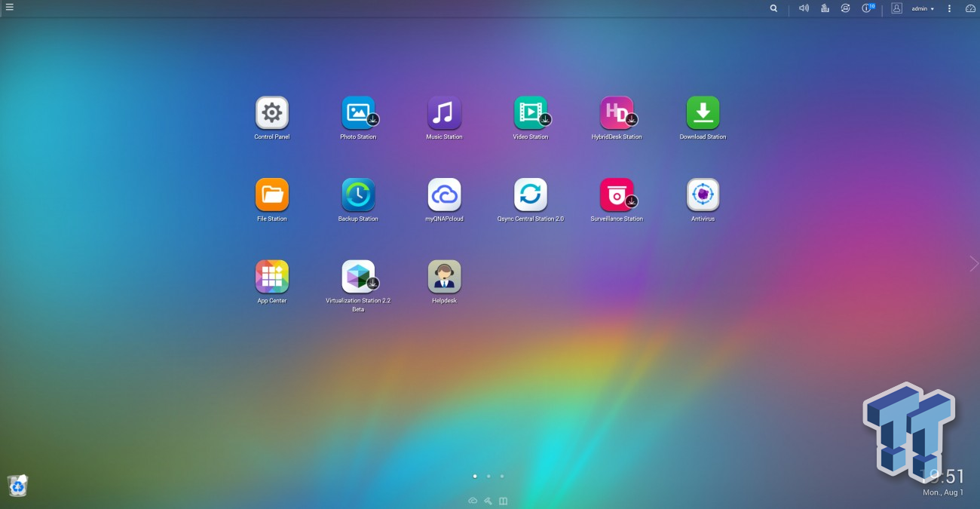Click the search magnifier icon

773,8
